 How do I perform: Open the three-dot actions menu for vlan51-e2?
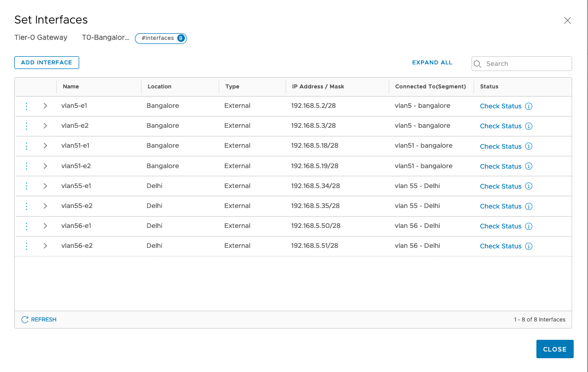tap(27, 166)
